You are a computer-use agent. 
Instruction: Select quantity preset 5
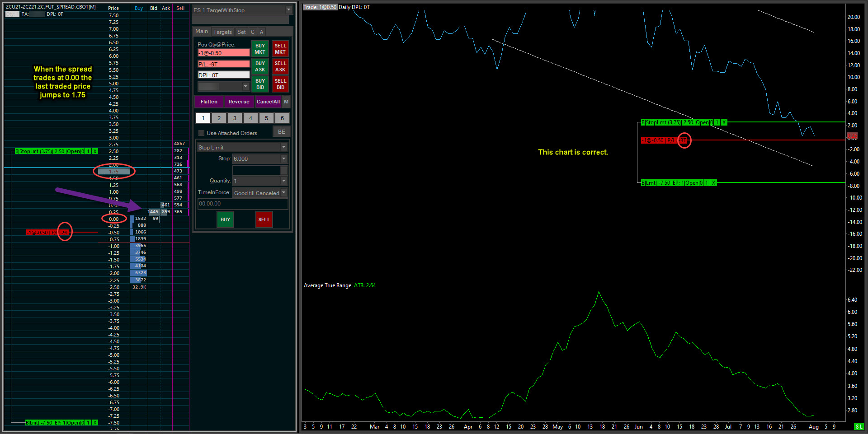pos(266,118)
